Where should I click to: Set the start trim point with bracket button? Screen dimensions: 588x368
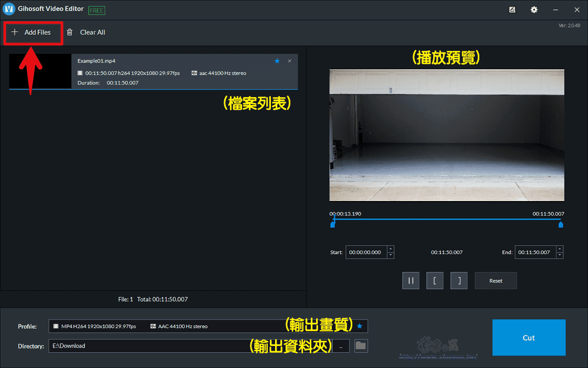click(x=435, y=280)
